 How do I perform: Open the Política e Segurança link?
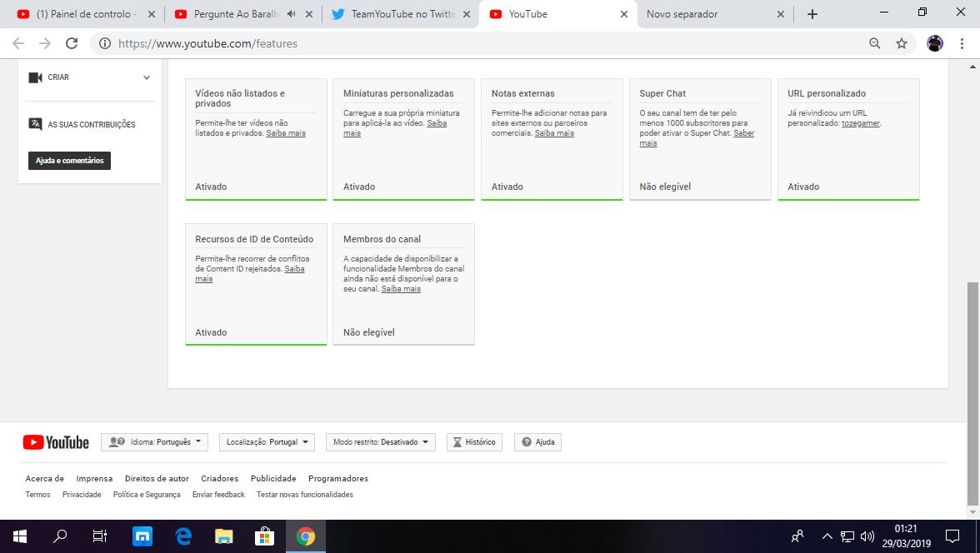[147, 494]
